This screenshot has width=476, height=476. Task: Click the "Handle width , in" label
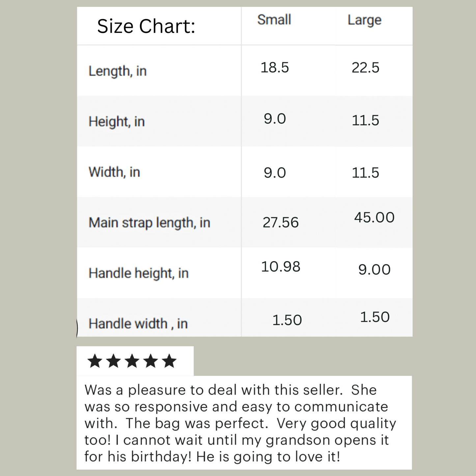point(138,323)
